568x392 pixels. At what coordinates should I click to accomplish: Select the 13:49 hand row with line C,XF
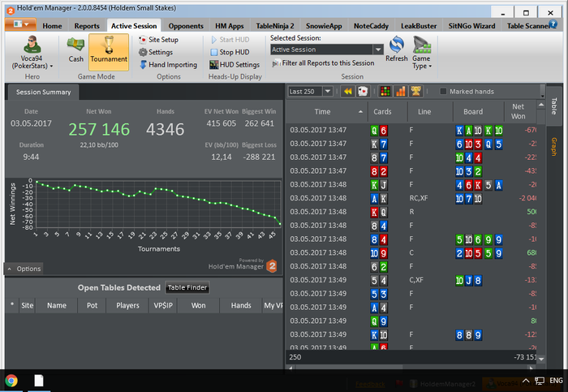click(412, 280)
